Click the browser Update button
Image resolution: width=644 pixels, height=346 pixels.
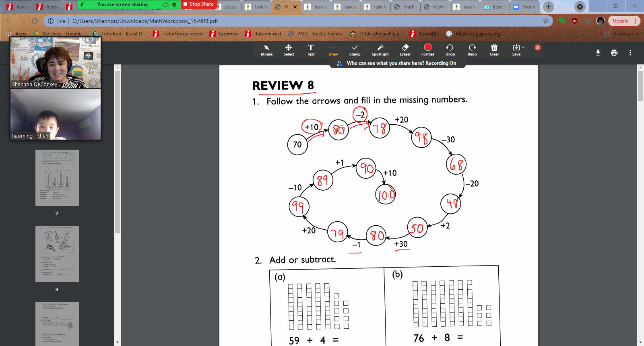623,21
